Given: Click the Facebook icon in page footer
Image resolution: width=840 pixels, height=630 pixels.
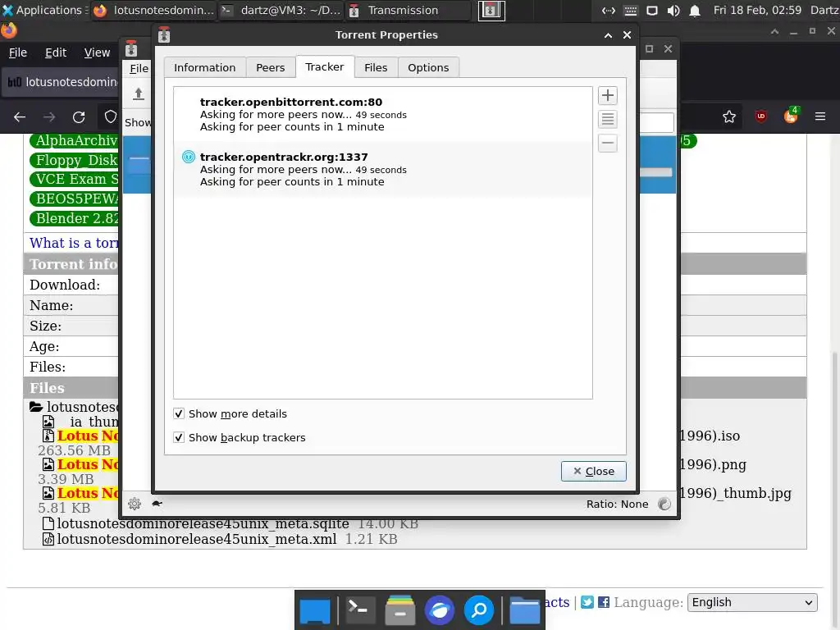Looking at the screenshot, I should point(604,602).
